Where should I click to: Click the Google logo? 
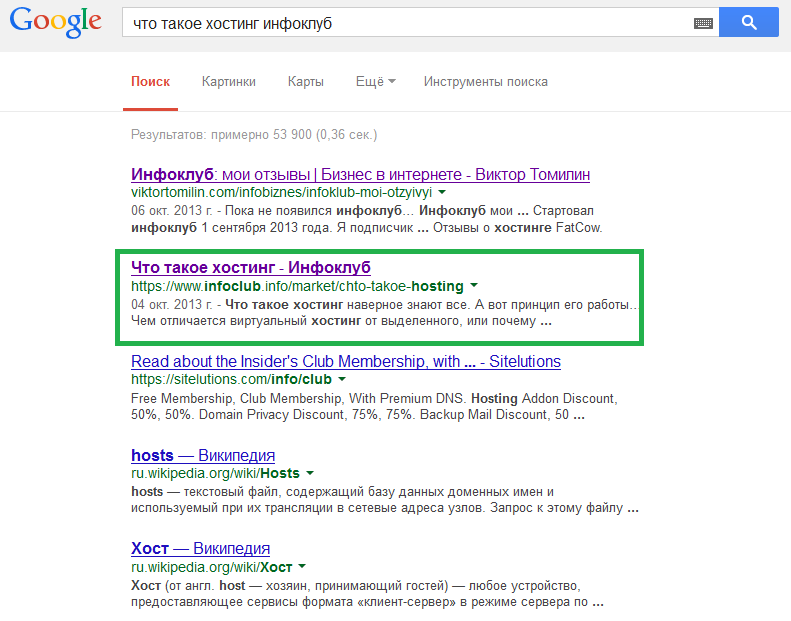tap(55, 22)
